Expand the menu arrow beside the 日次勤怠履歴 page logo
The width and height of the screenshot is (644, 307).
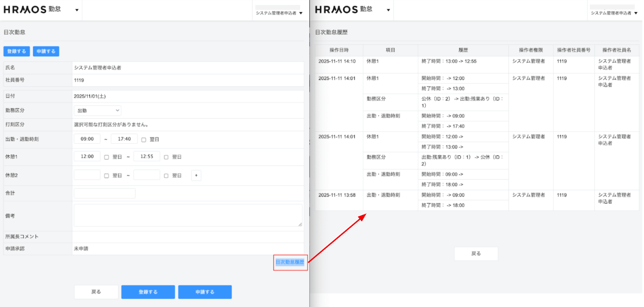388,10
